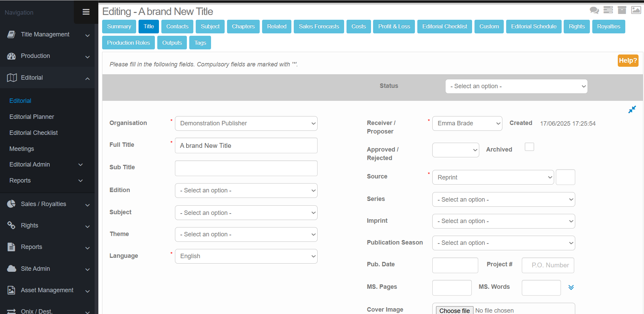Click the hamburger menu icon in navigation
Viewport: 644px width, 314px height.
tap(86, 12)
